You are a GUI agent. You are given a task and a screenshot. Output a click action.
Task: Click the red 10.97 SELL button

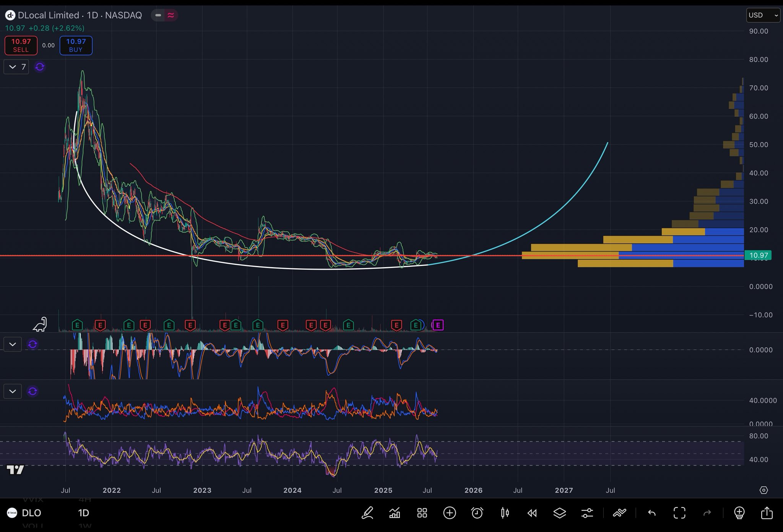pos(21,45)
